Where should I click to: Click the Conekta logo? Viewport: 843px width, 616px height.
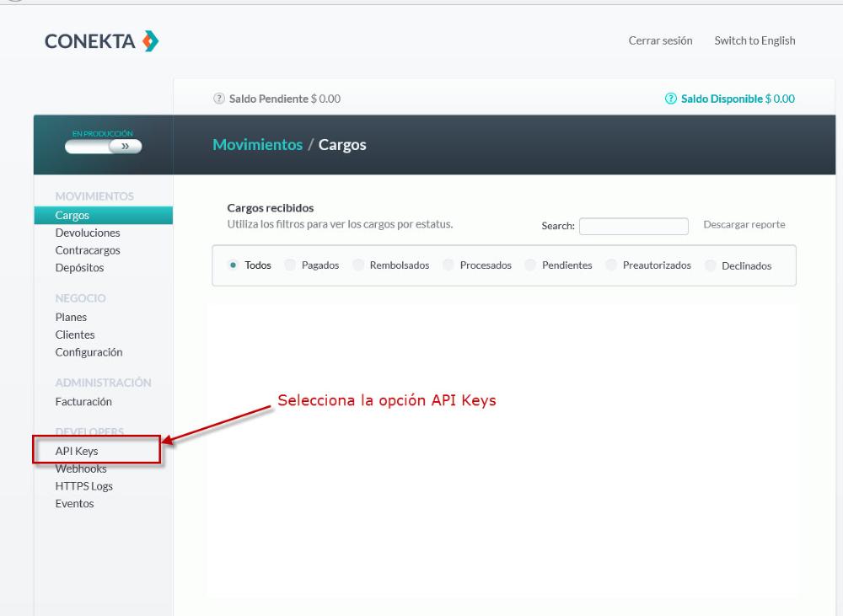(102, 40)
